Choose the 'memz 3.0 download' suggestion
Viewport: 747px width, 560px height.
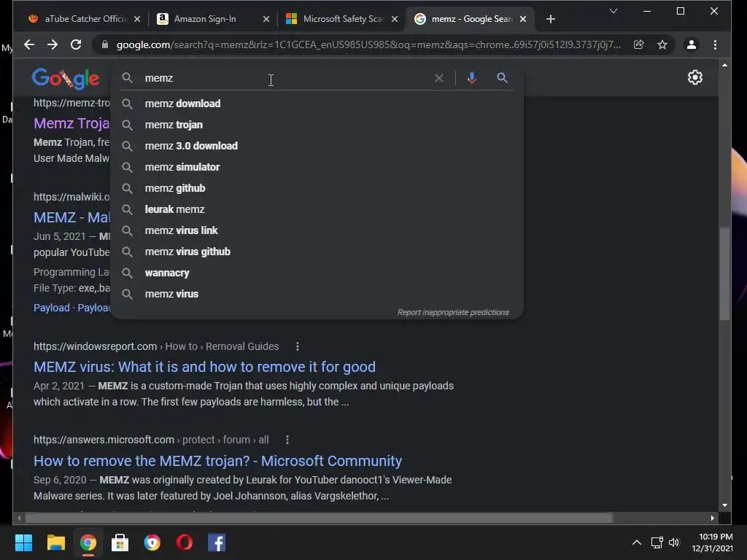[x=317, y=146]
